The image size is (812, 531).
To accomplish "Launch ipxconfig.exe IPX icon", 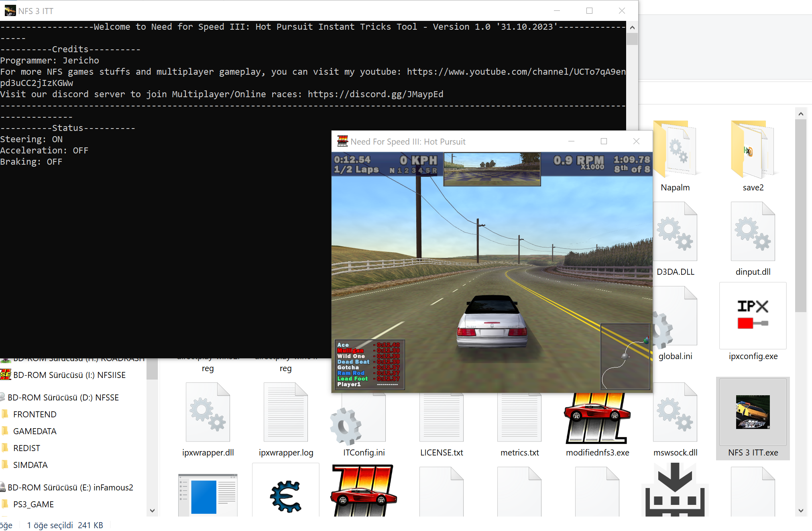I will tap(753, 316).
